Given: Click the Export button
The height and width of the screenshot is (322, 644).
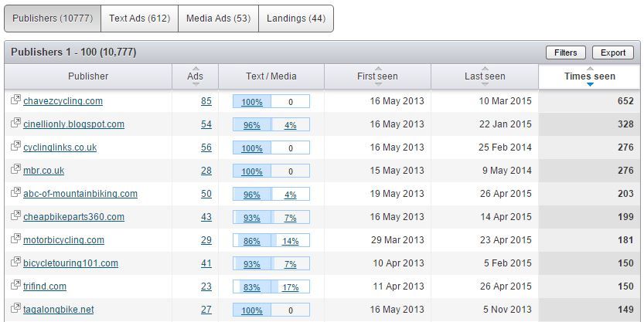Looking at the screenshot, I should [x=613, y=53].
